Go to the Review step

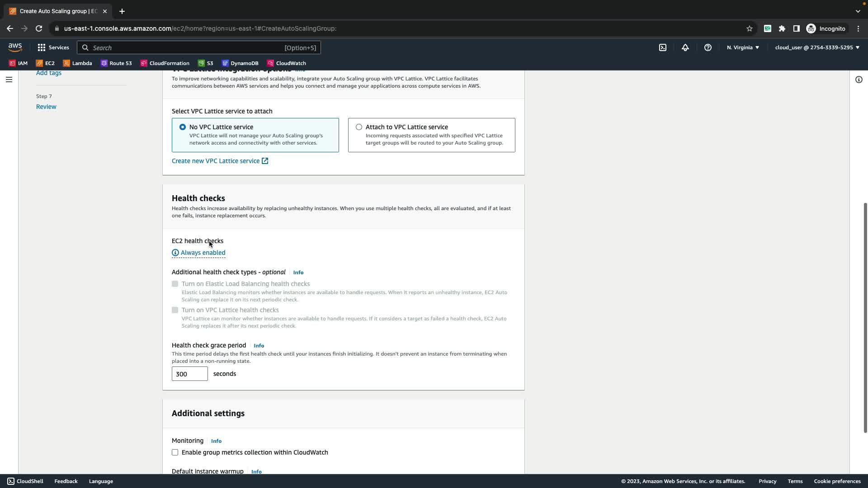point(46,107)
